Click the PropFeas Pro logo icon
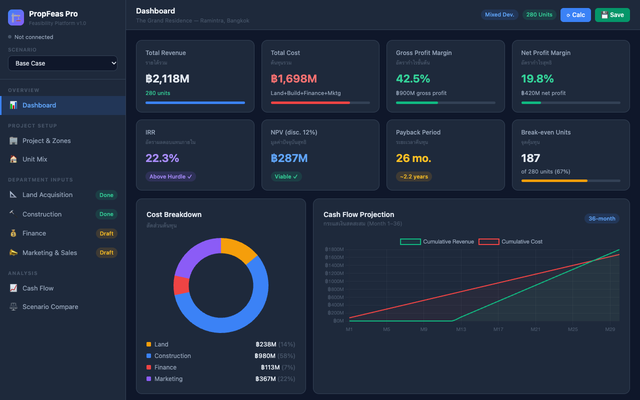 pos(16,18)
